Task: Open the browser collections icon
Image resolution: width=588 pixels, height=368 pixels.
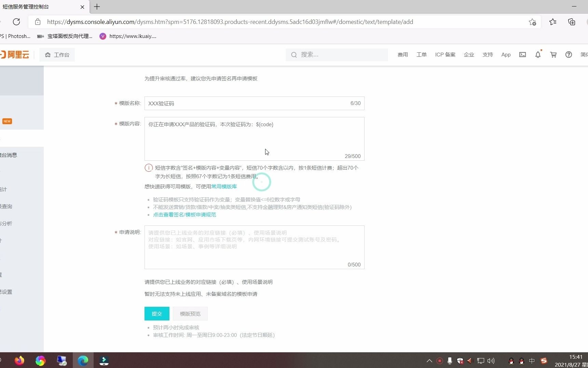Action: pos(572,22)
